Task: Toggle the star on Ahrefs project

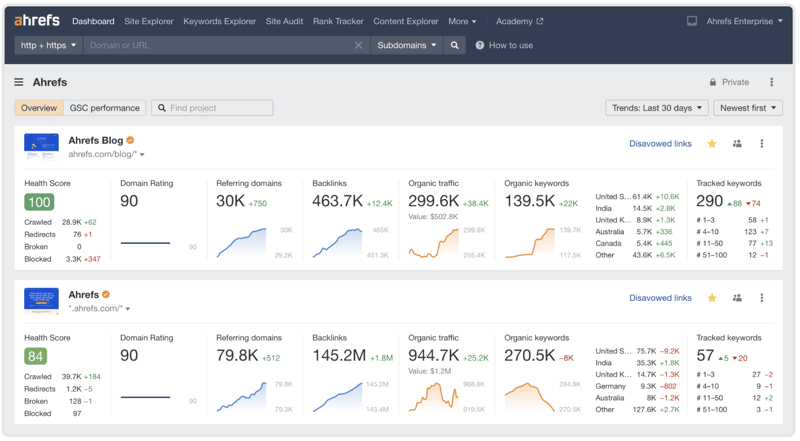Action: coord(712,298)
